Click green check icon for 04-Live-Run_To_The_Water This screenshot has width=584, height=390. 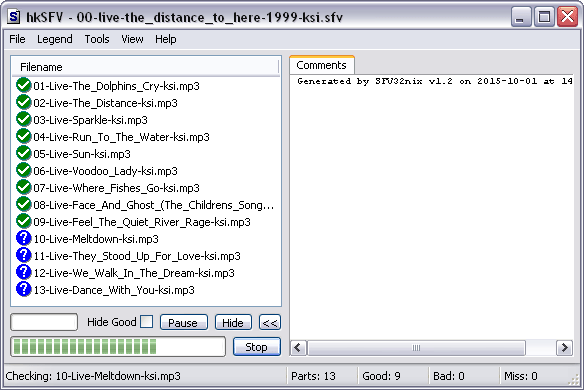(23, 136)
